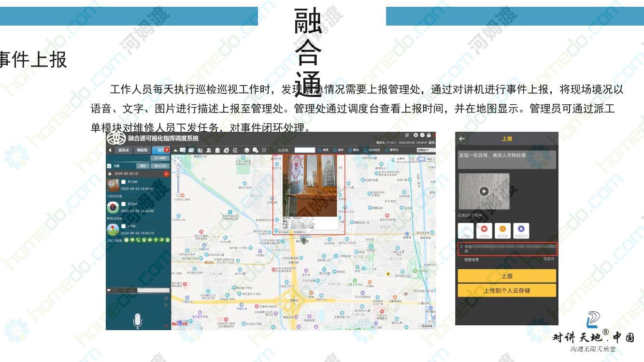Viewport: 644px width, 362px height.
Task: Click the lock screen icon at top right
Action: point(429,135)
